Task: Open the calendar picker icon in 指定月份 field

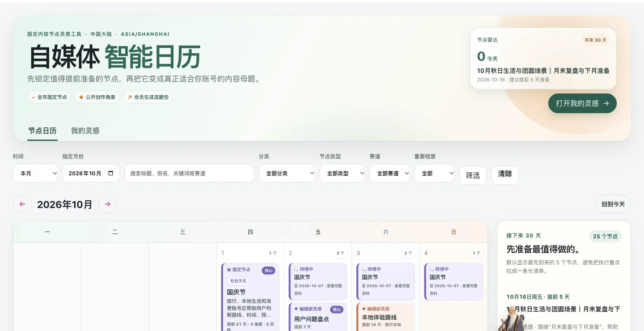Action: [x=111, y=173]
